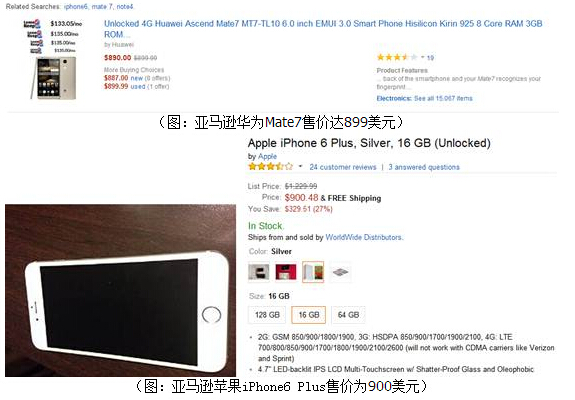Open the 24 customer reviews link

pos(343,167)
